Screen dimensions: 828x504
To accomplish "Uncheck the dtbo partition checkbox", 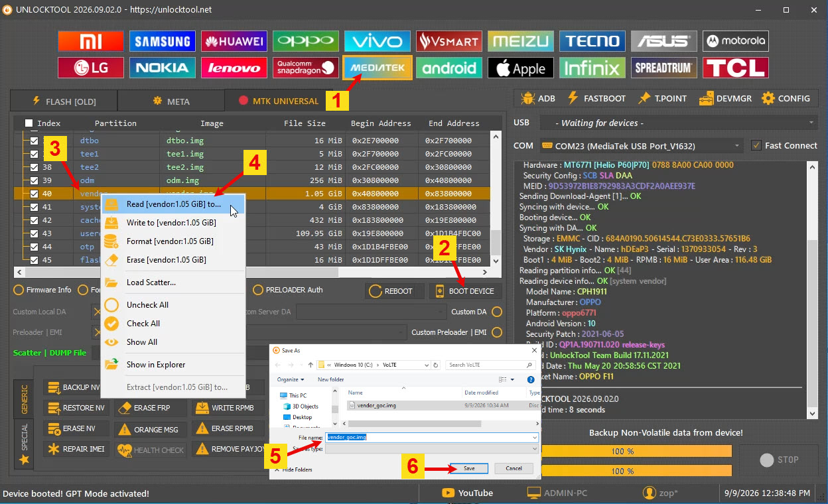I will 34,141.
